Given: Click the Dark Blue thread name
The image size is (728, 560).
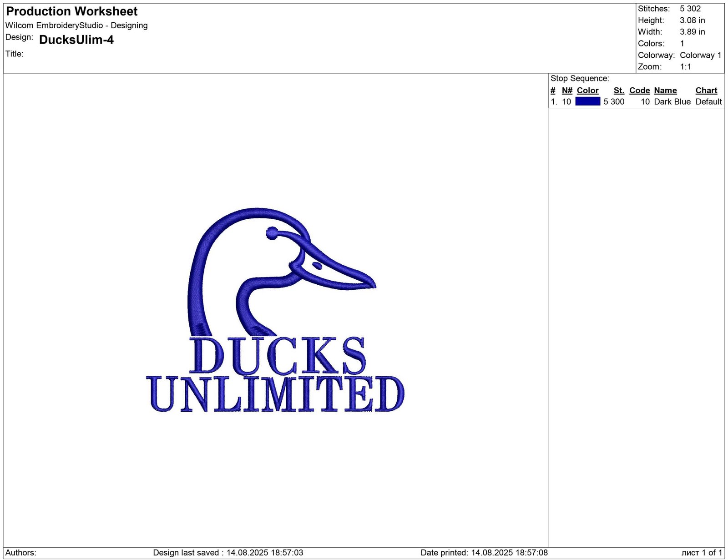Looking at the screenshot, I should 672,102.
